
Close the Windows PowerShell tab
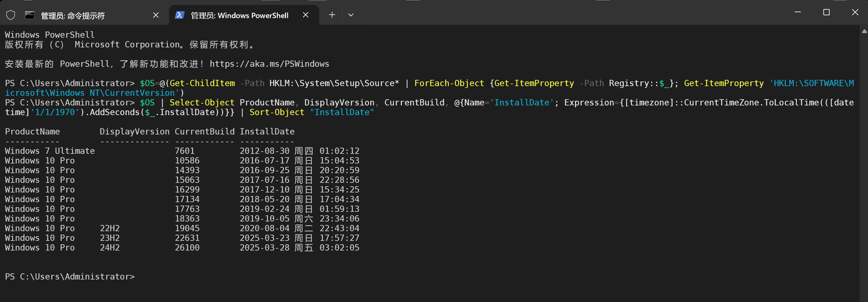pos(306,15)
